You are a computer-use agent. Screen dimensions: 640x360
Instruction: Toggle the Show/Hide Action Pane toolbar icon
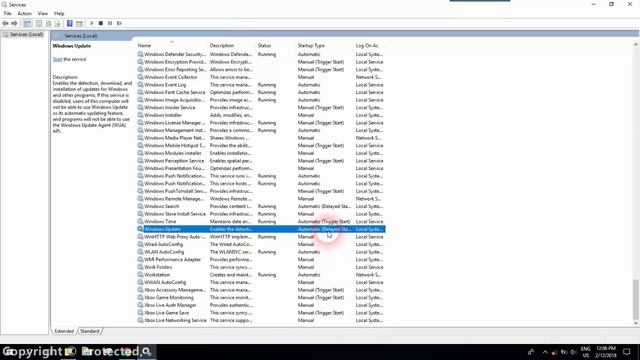[x=79, y=23]
